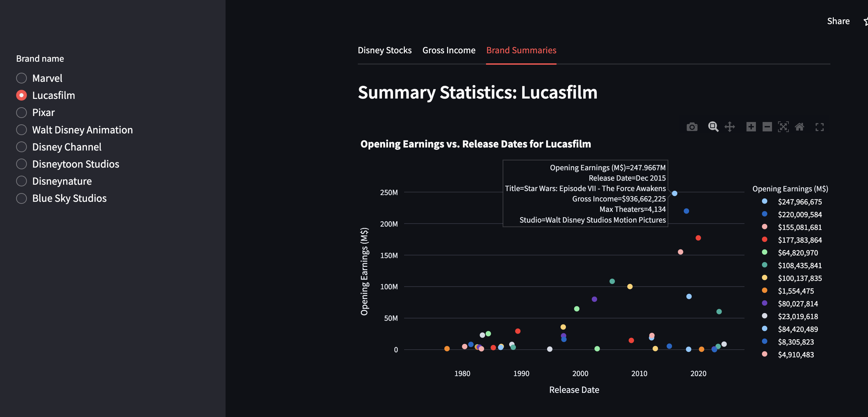The width and height of the screenshot is (868, 417).
Task: Open the Gross Income tab
Action: [449, 50]
